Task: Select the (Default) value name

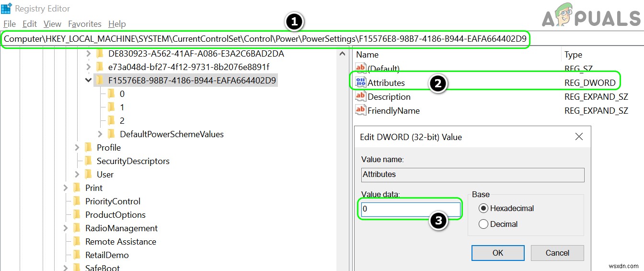Action: pos(383,69)
